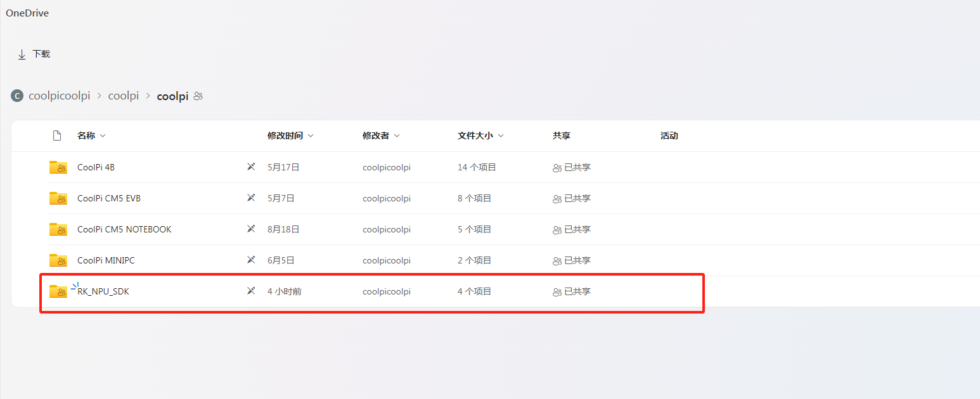Click the shared people icon beside bold coolpi
The height and width of the screenshot is (399, 980).
pyautogui.click(x=198, y=96)
